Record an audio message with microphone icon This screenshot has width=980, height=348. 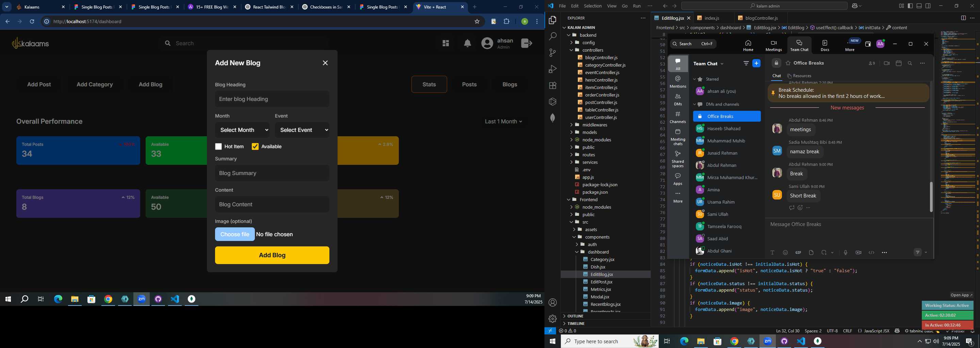click(x=845, y=253)
